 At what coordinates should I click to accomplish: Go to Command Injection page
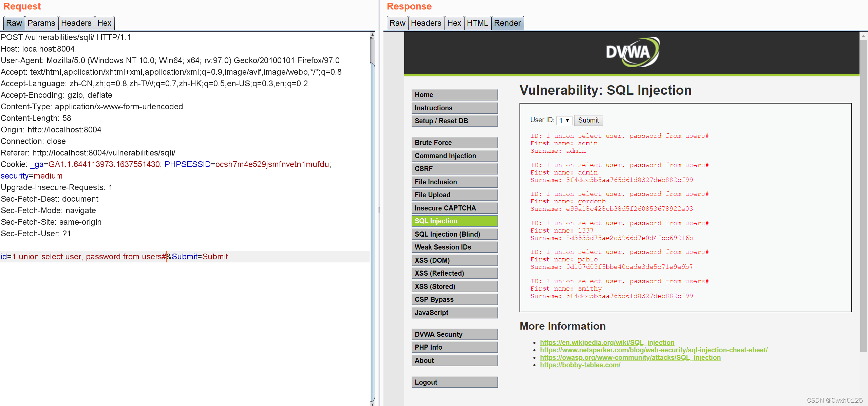pos(454,156)
